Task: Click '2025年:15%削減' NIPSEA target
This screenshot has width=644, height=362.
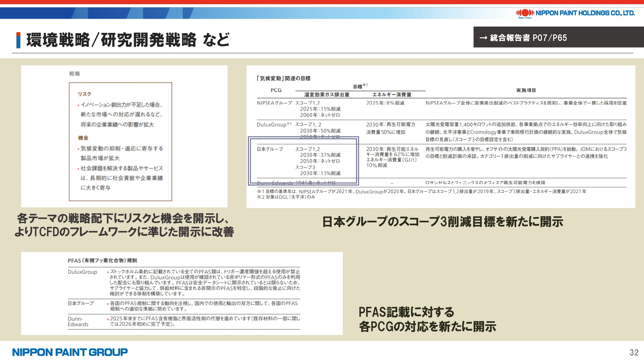Action: click(x=320, y=109)
